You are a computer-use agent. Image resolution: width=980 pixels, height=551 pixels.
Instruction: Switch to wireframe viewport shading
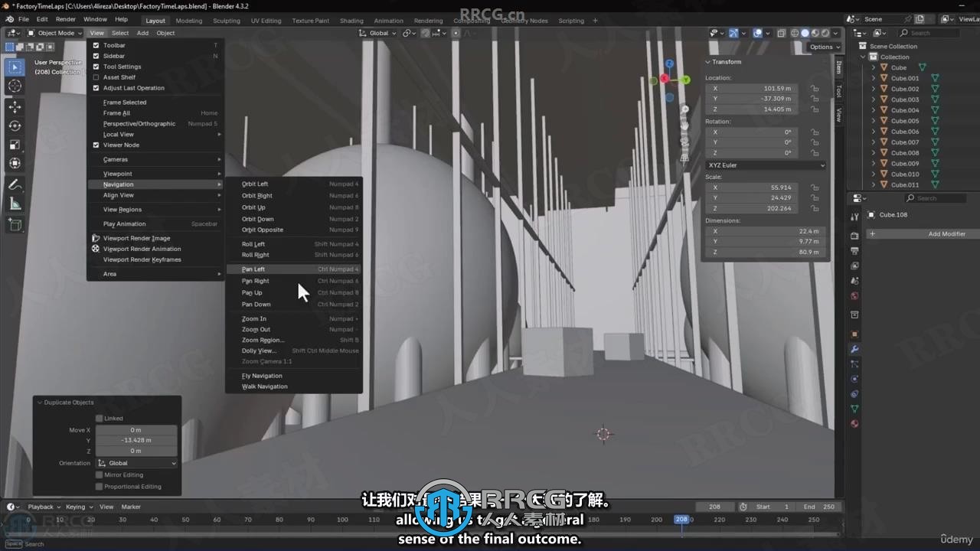pos(795,33)
